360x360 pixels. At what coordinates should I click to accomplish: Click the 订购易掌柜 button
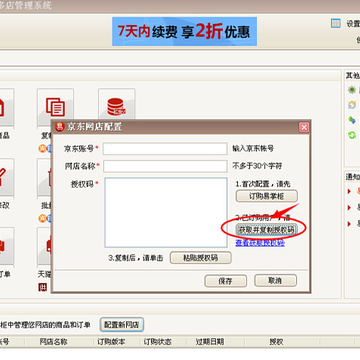266,196
